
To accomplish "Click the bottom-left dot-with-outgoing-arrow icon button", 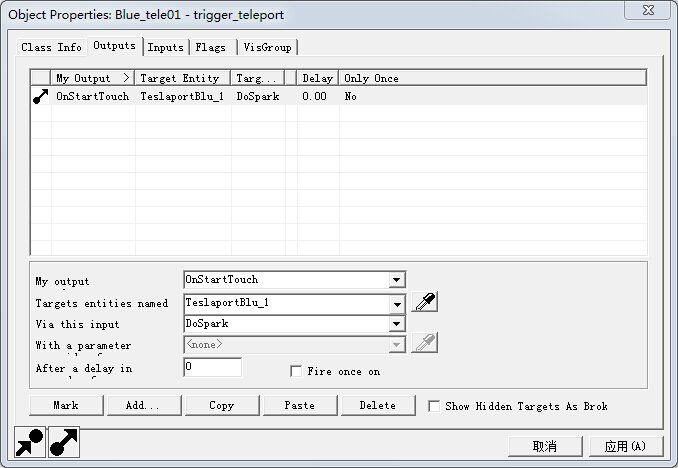I will point(64,442).
